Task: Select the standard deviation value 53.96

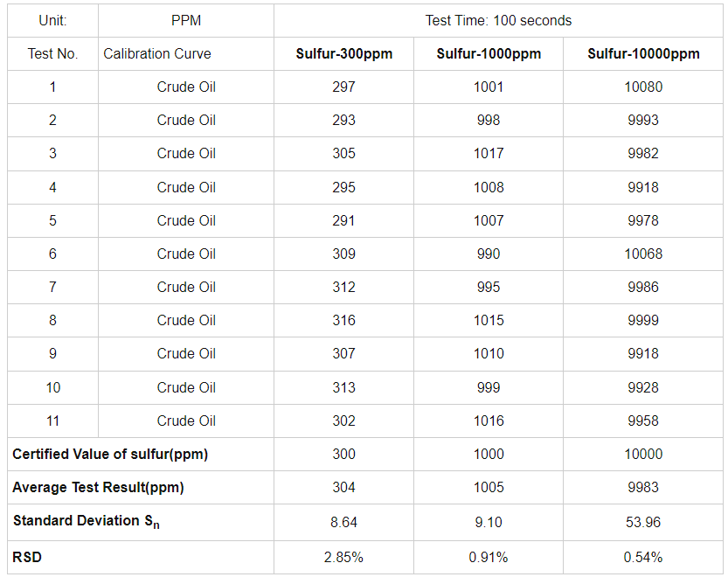Action: point(644,523)
